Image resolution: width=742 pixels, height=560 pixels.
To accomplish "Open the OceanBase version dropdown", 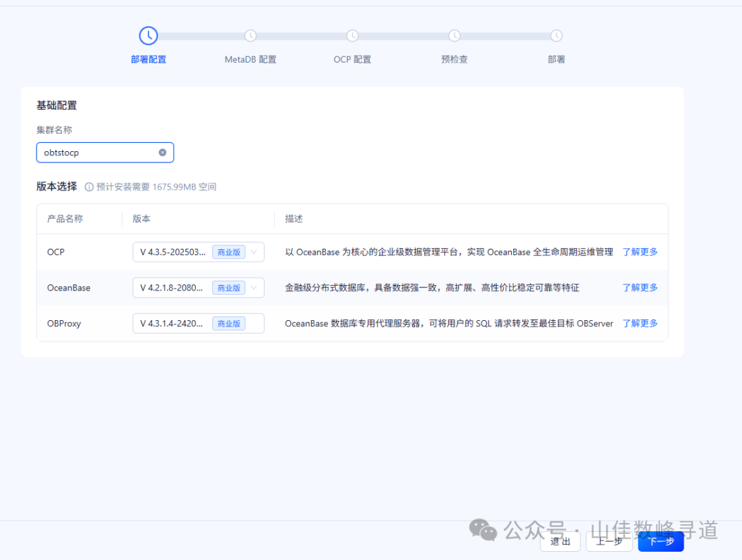I will click(x=199, y=288).
